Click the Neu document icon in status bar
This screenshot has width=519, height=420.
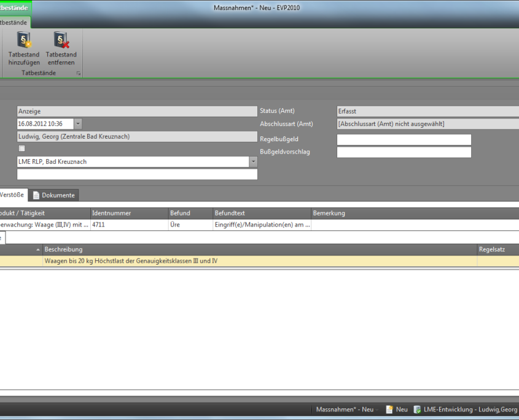[x=389, y=410]
